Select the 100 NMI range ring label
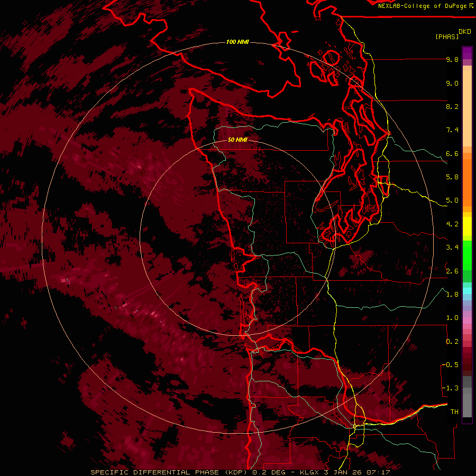The width and height of the screenshot is (476, 476). (x=237, y=42)
